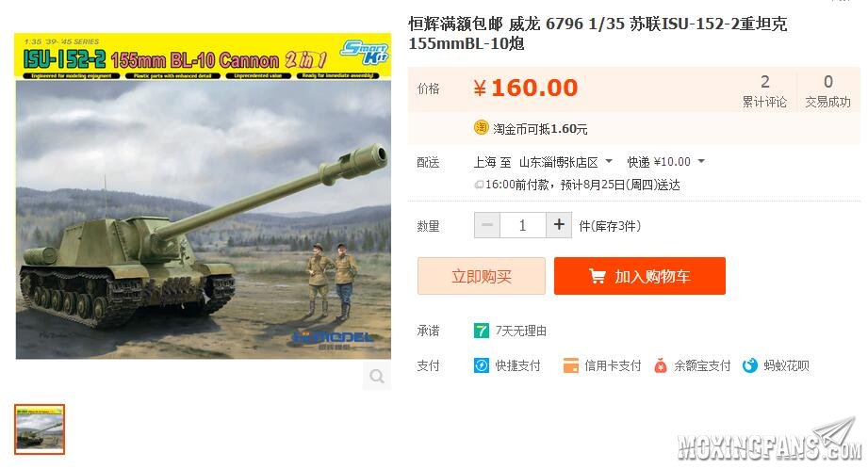This screenshot has width=868, height=469.
Task: Open the cumulative reviews count tab
Action: point(764,90)
